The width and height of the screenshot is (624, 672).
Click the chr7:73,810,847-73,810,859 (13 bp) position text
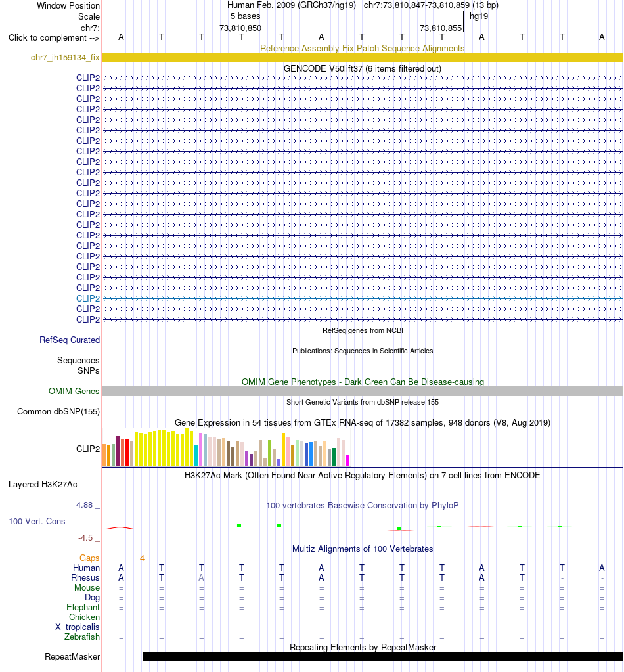pos(431,5)
